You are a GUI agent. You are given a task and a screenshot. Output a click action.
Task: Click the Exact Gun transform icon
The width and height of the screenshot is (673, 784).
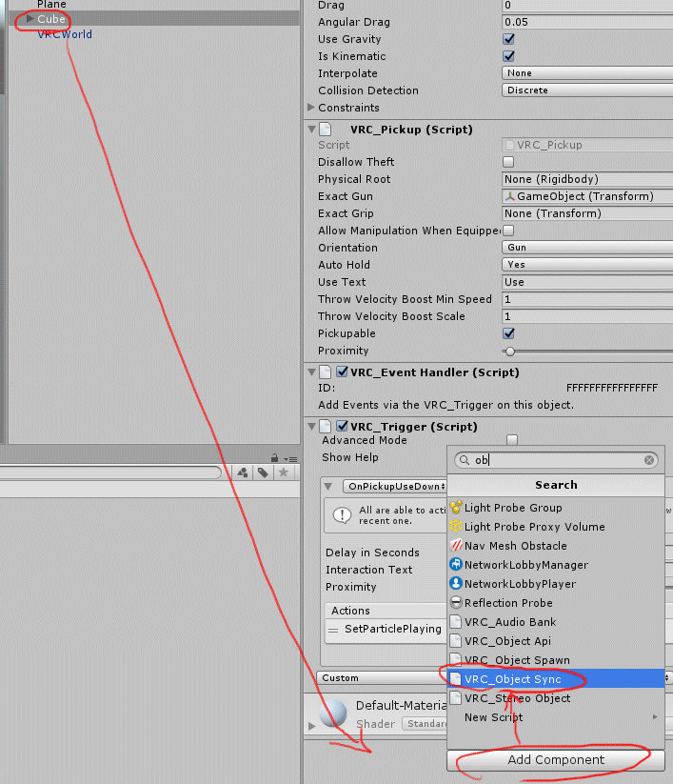(509, 196)
